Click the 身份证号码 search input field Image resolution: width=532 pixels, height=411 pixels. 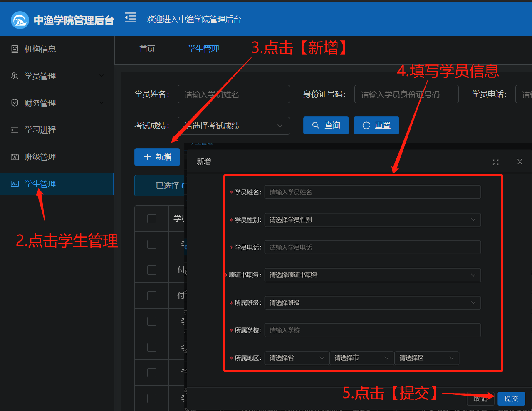pyautogui.click(x=406, y=94)
